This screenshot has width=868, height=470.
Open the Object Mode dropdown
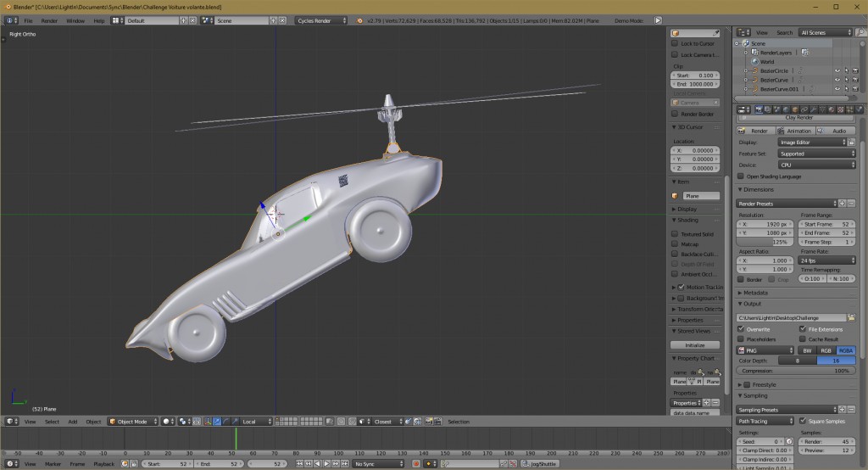(132, 422)
